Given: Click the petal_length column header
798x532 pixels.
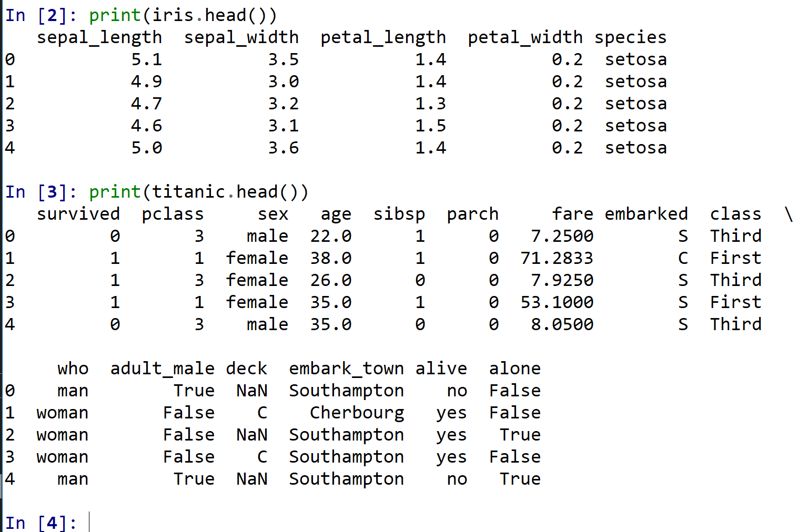Looking at the screenshot, I should click(x=383, y=37).
